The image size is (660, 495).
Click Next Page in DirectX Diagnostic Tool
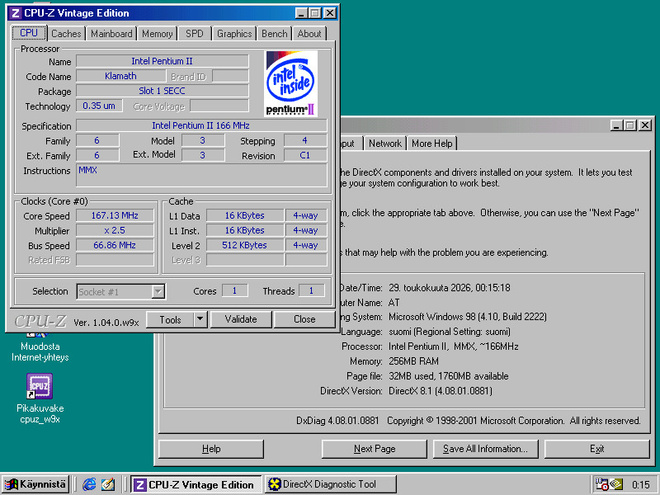(x=374, y=449)
